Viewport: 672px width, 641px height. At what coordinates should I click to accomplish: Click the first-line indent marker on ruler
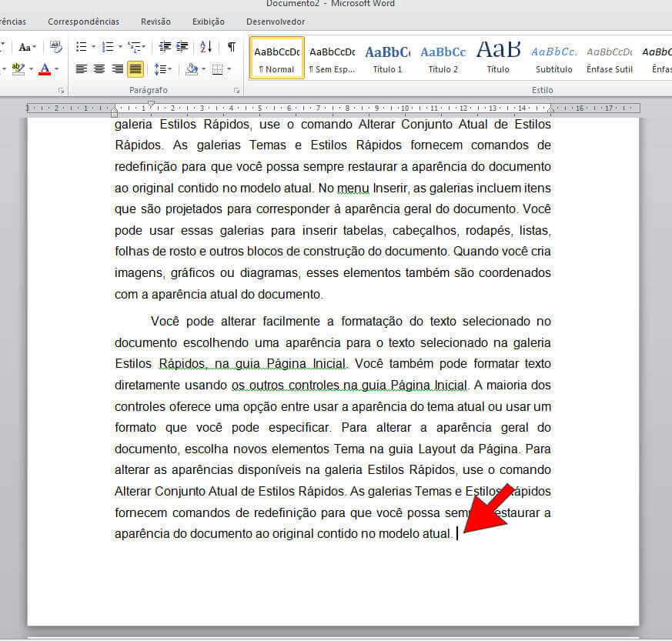pyautogui.click(x=151, y=104)
